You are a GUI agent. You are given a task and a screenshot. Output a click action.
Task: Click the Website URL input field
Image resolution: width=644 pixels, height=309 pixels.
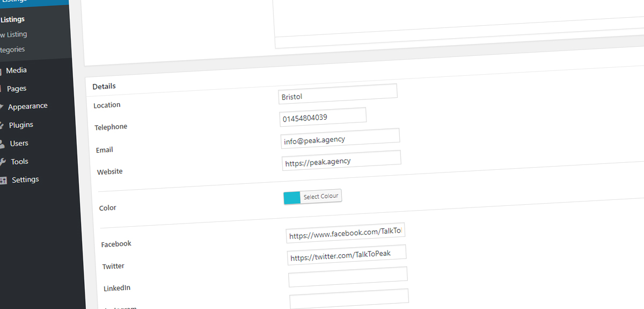coord(341,161)
